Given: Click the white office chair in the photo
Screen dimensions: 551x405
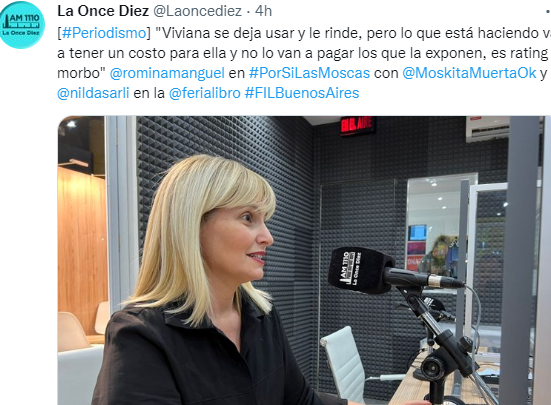Looking at the screenshot, I should click(x=344, y=364).
